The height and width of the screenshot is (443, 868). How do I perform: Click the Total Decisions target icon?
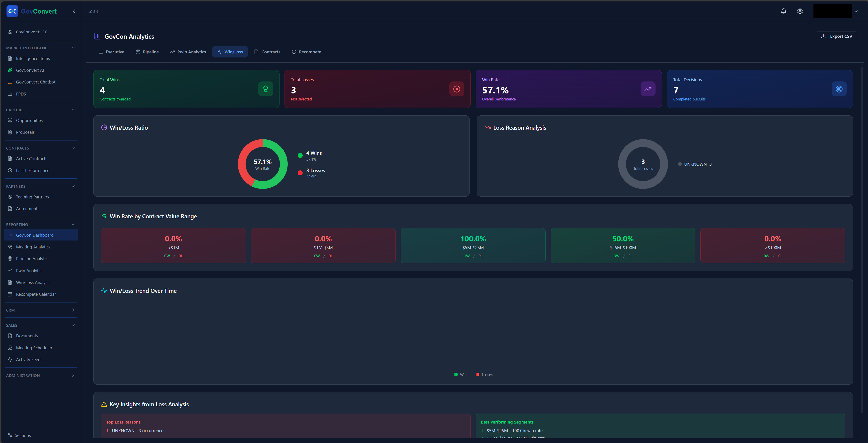click(x=839, y=89)
